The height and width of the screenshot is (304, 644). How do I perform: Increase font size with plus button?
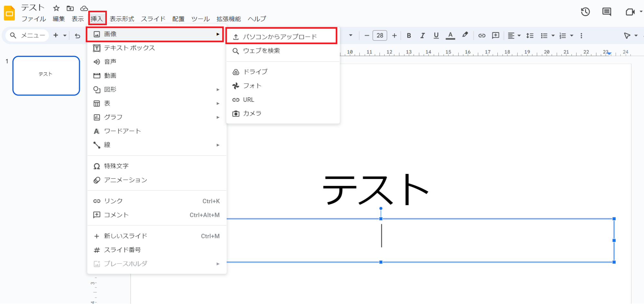(394, 35)
